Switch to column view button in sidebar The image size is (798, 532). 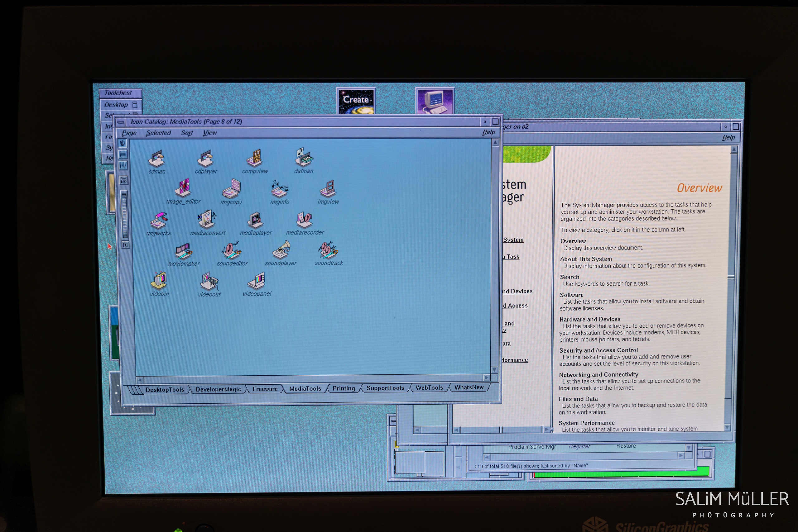coord(123,166)
